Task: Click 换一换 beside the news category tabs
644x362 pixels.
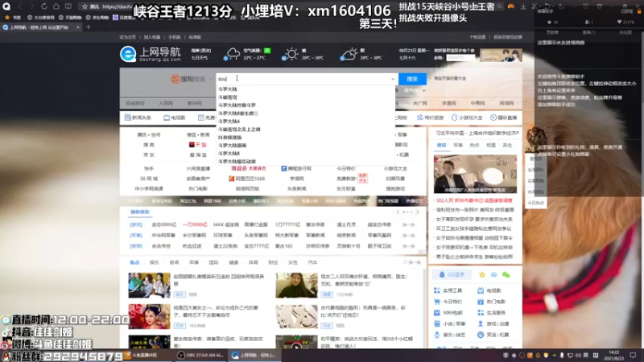Action: (412, 263)
